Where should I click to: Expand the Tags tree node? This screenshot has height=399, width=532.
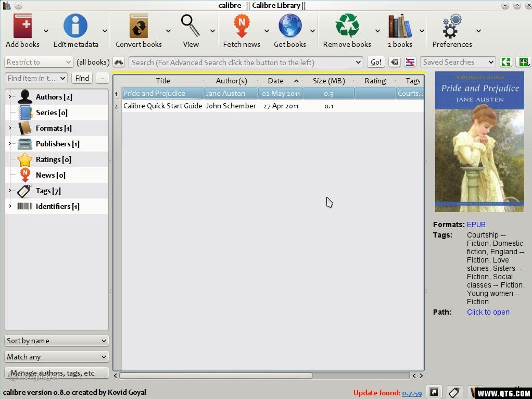click(x=10, y=191)
